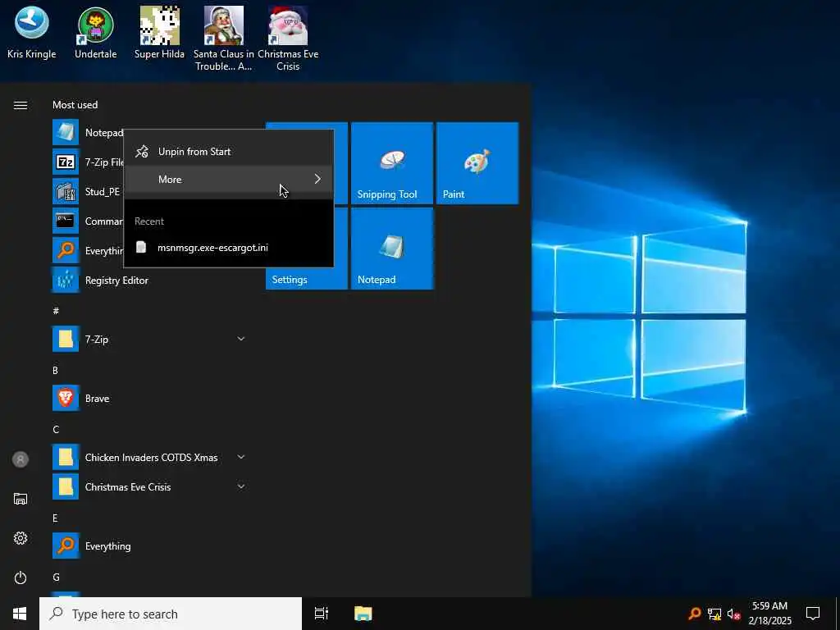Open the network status tray icon

pos(714,614)
